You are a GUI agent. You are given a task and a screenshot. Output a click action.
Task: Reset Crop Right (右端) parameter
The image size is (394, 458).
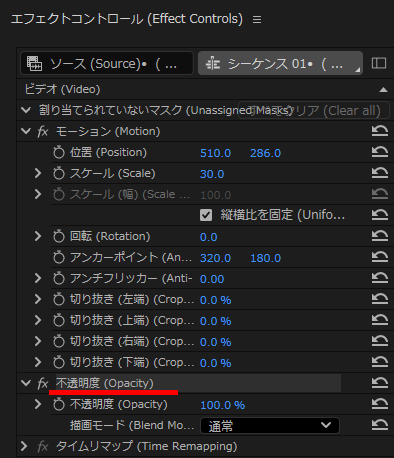click(380, 341)
